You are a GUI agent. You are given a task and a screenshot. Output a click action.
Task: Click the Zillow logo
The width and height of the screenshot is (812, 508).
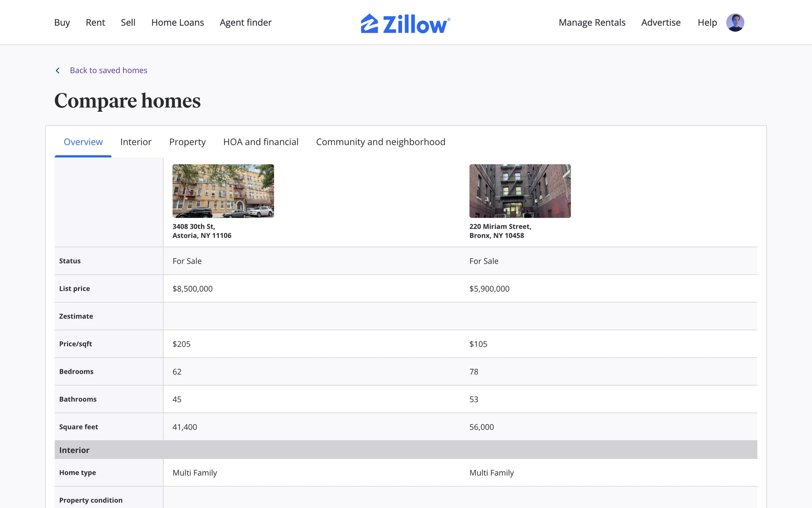click(405, 23)
